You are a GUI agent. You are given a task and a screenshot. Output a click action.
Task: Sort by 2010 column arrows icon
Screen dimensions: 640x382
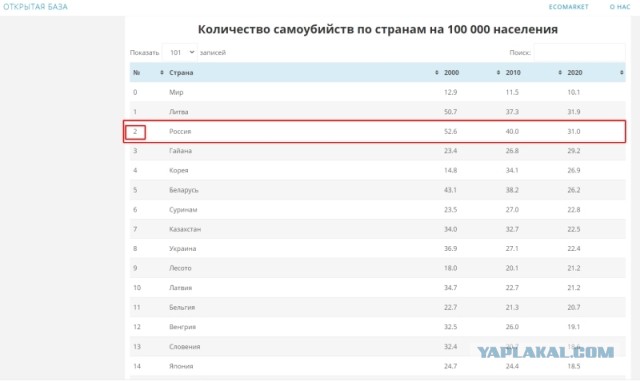coord(560,73)
